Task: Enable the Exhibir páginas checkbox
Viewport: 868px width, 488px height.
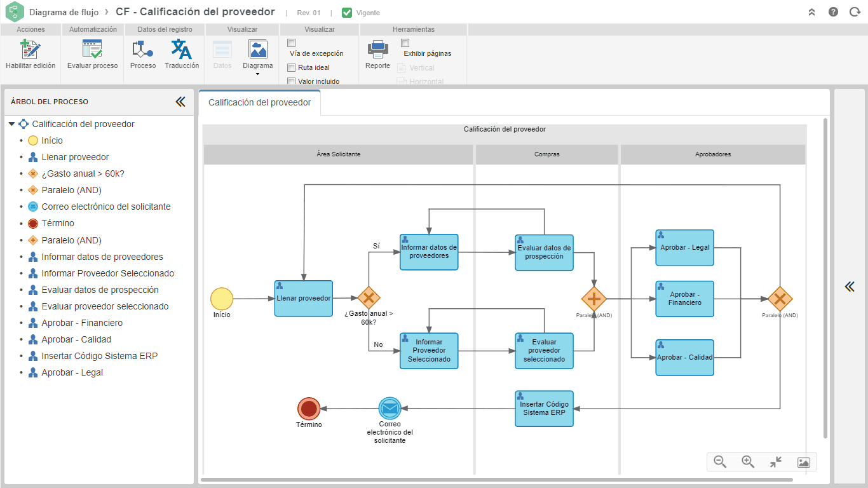Action: click(x=405, y=43)
